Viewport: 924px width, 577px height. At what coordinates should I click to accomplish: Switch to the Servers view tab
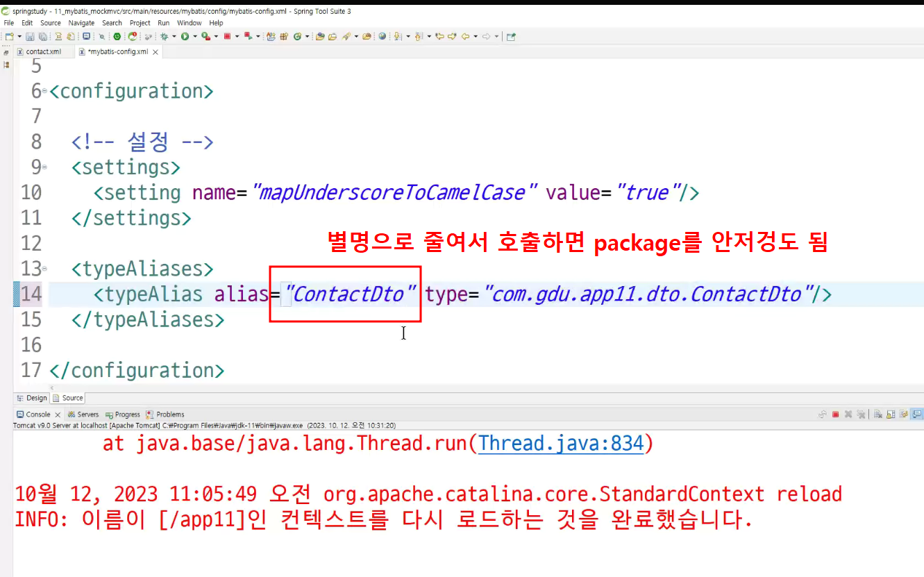point(83,415)
